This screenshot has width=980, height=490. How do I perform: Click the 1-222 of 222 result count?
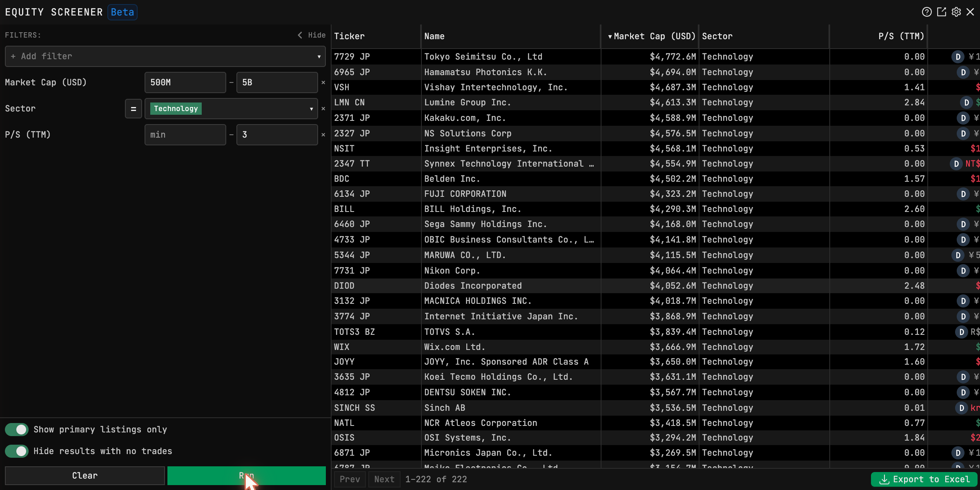click(436, 479)
